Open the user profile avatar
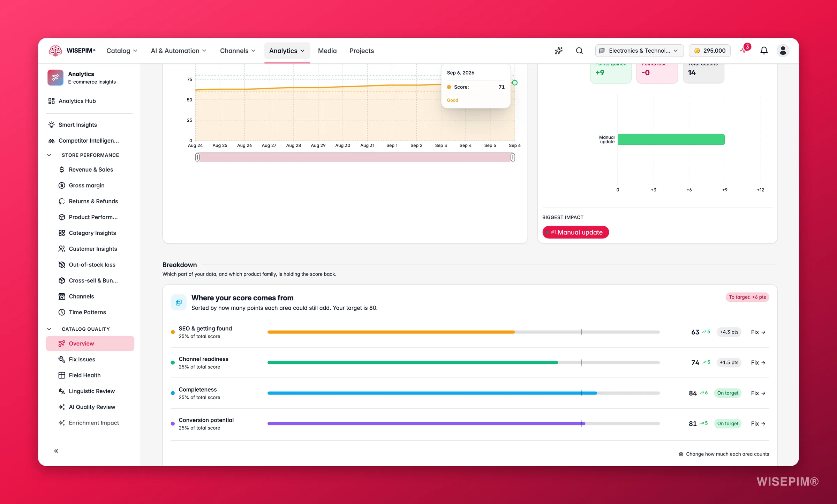This screenshot has height=504, width=837. pyautogui.click(x=783, y=51)
